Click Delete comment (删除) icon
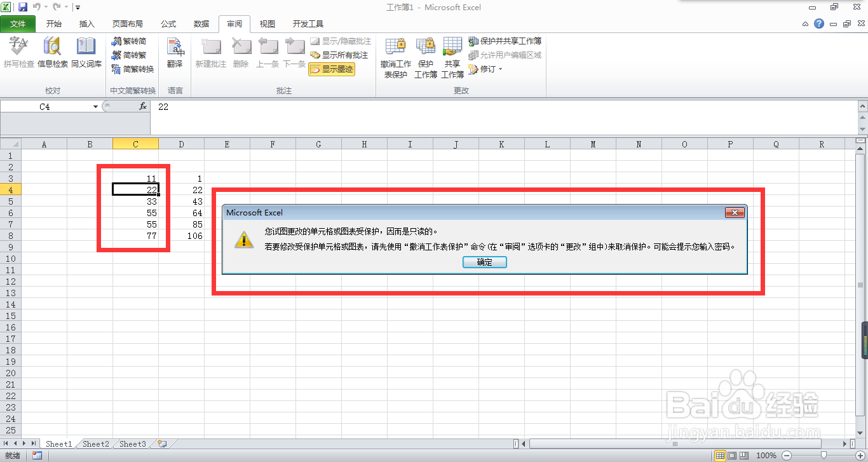 (x=241, y=53)
